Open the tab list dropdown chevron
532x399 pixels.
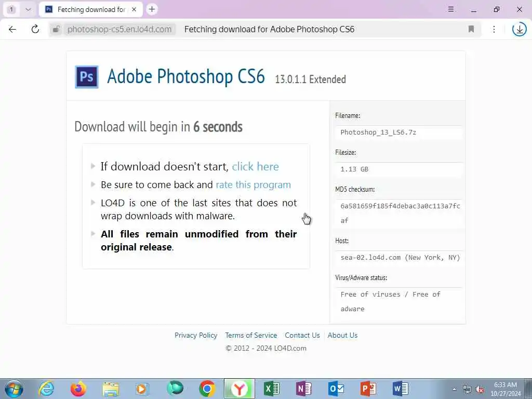pyautogui.click(x=28, y=9)
